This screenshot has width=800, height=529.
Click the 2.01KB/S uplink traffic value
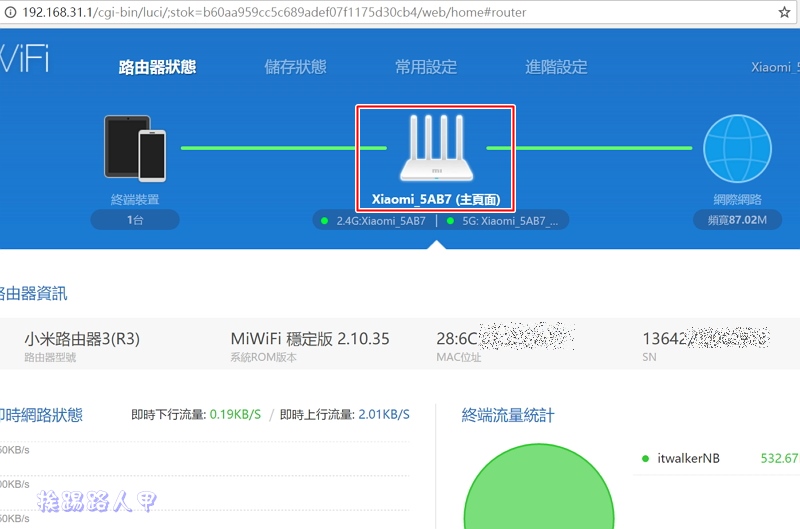coord(384,414)
